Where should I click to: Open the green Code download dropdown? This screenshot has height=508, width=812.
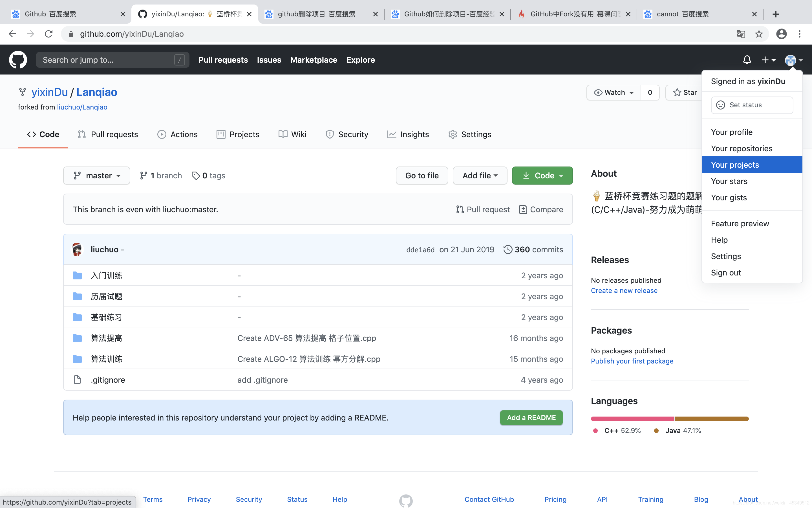tap(542, 175)
